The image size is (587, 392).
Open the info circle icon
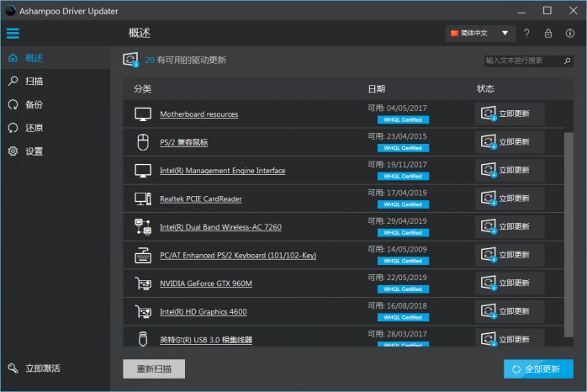point(570,34)
